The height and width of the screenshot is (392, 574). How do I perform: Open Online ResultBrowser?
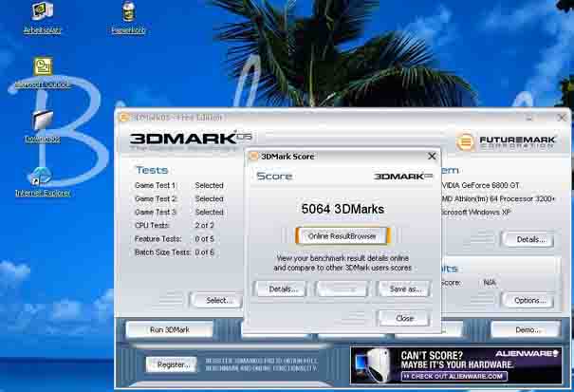(343, 236)
